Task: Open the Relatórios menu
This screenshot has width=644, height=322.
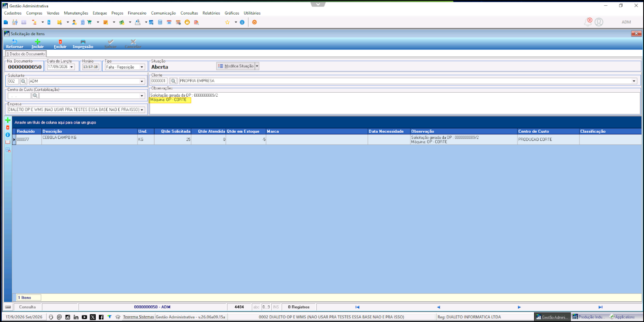Action: (211, 13)
